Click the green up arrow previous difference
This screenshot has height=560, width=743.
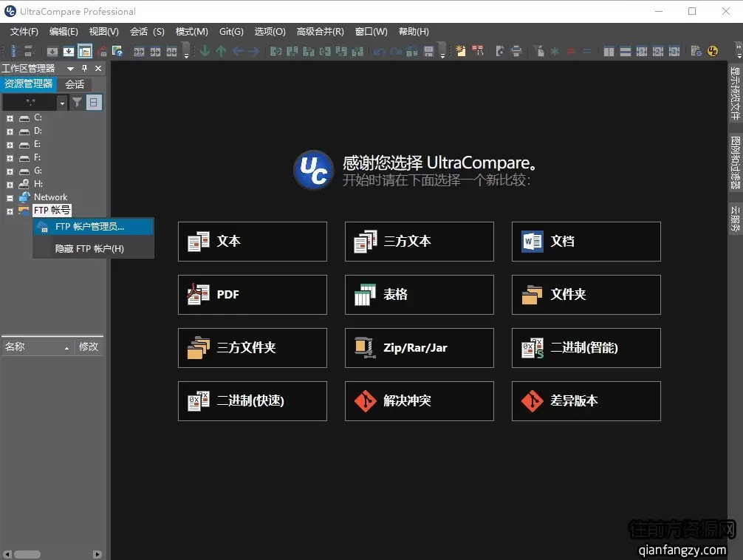221,51
